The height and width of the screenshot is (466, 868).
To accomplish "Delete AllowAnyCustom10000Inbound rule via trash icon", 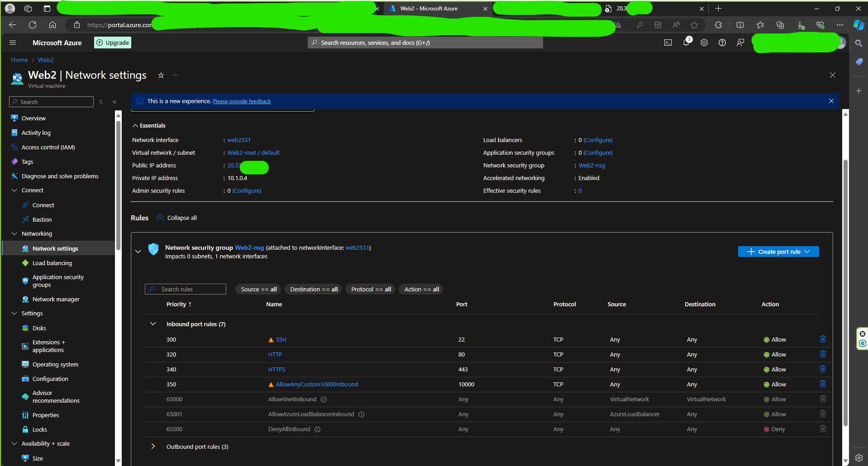I will click(823, 384).
